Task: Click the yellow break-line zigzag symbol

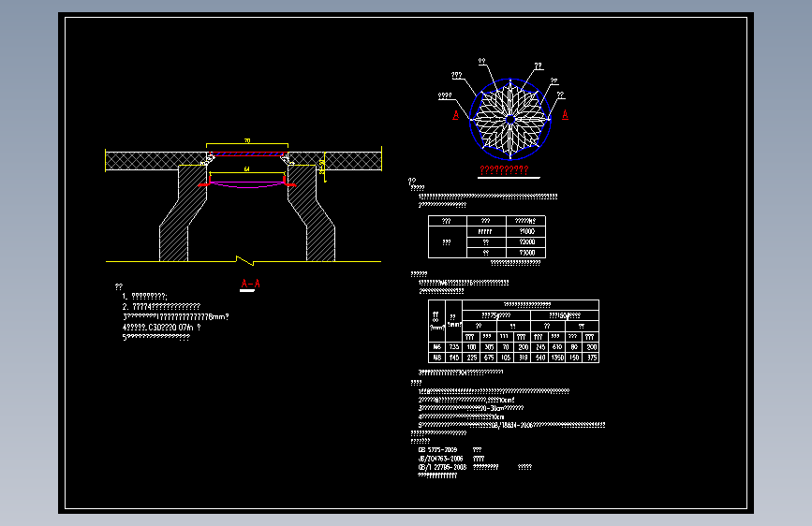Action: click(245, 260)
